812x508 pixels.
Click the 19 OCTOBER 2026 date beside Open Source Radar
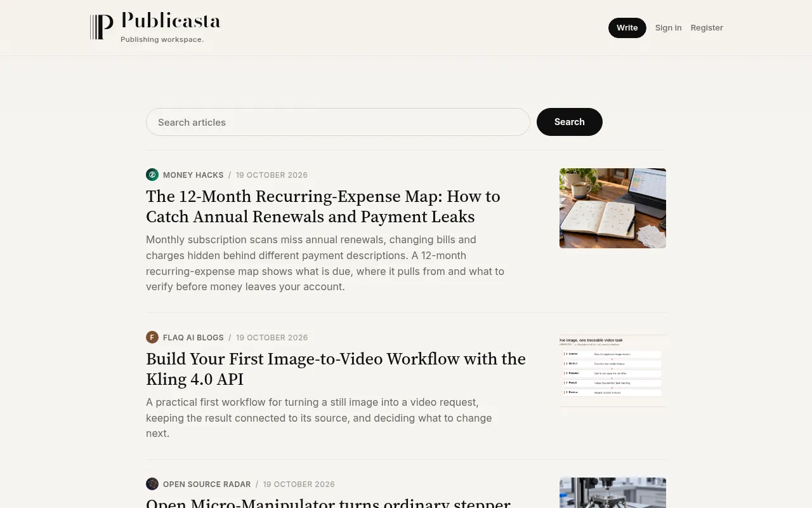[299, 485]
